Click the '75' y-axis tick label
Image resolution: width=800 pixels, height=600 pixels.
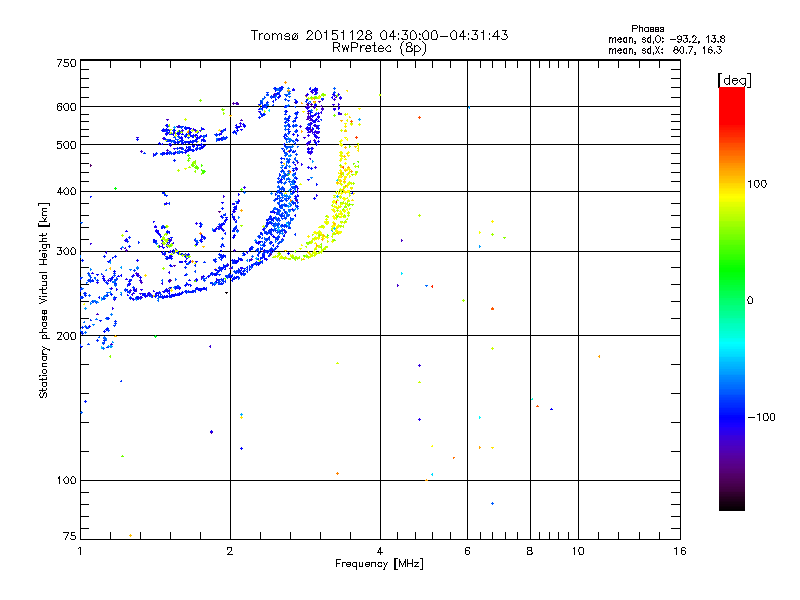pos(70,536)
